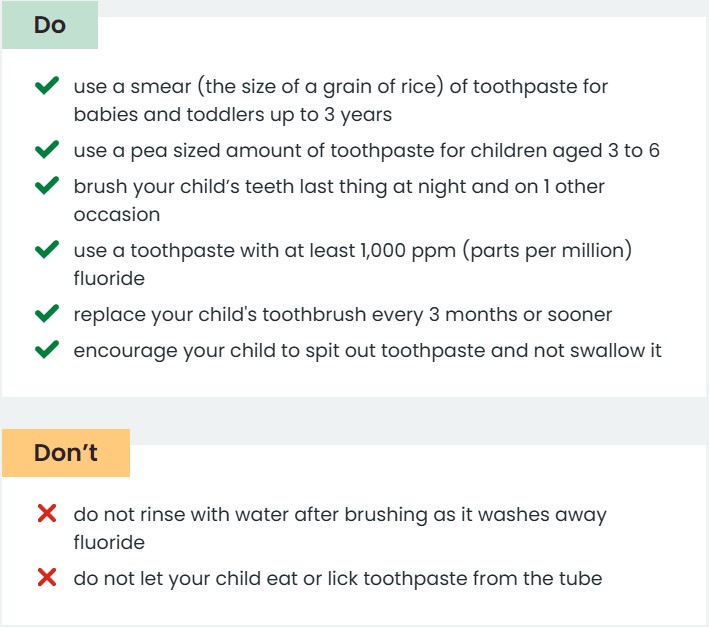
Task: Click 'babies and toddlers up to 3 years'
Action: coord(233,115)
